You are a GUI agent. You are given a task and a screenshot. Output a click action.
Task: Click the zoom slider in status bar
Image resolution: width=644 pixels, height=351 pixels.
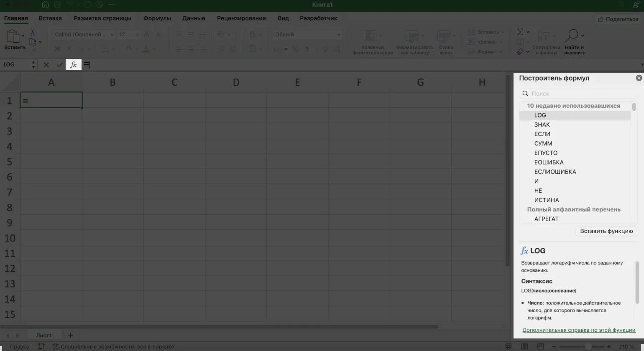pos(588,346)
